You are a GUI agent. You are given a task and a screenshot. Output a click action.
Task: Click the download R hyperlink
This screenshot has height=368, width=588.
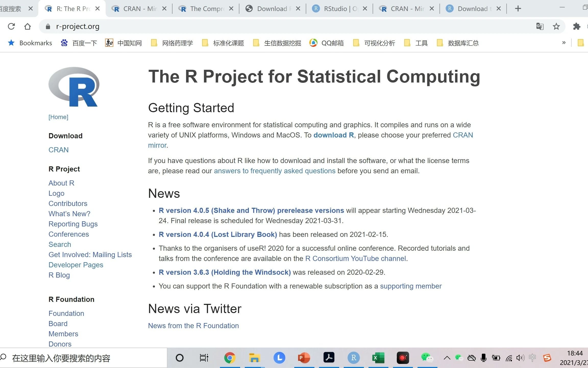(333, 135)
